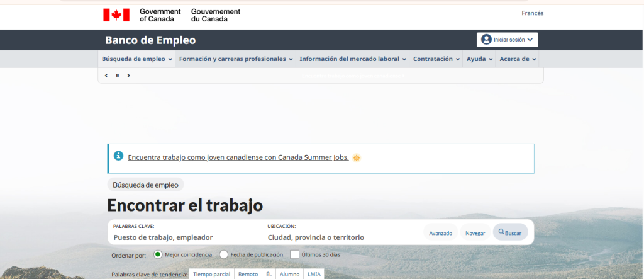Open the Iniciar sesión dropdown
644x279 pixels.
point(508,40)
